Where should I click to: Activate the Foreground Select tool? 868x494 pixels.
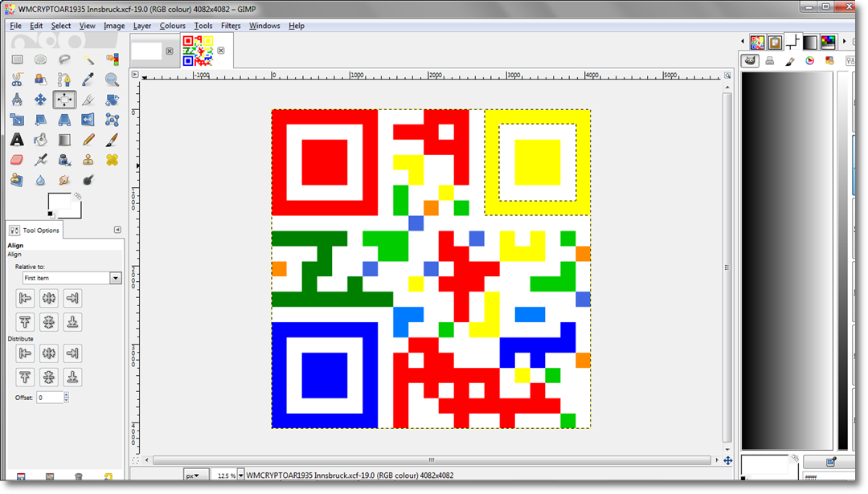(40, 80)
